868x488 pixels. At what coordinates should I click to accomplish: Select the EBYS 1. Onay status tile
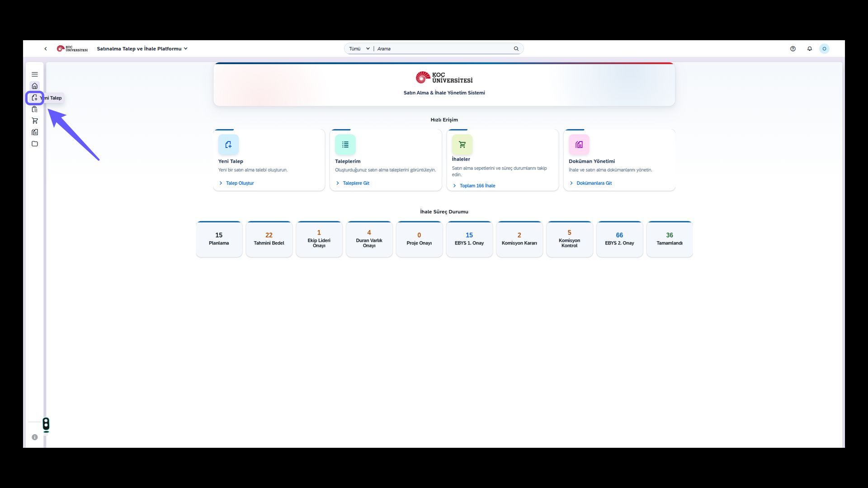tap(469, 239)
